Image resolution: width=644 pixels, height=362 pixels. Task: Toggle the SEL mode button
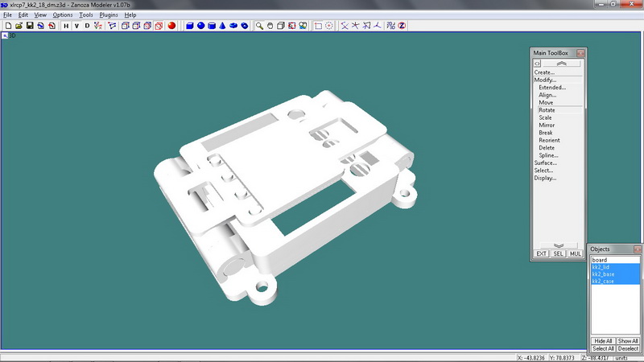558,253
